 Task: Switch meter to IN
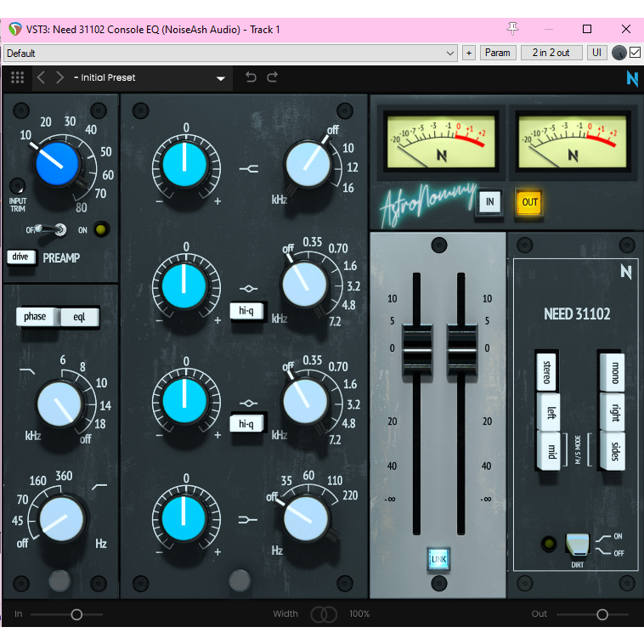coord(489,201)
